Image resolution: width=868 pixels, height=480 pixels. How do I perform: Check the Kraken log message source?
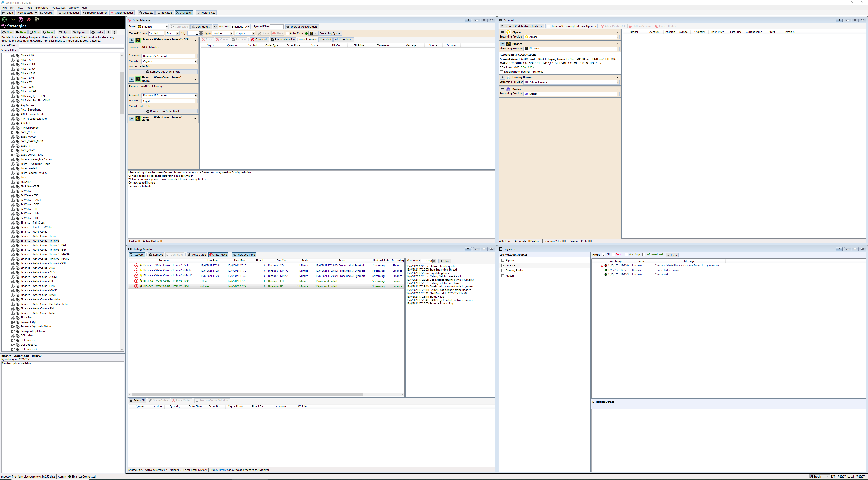(503, 276)
